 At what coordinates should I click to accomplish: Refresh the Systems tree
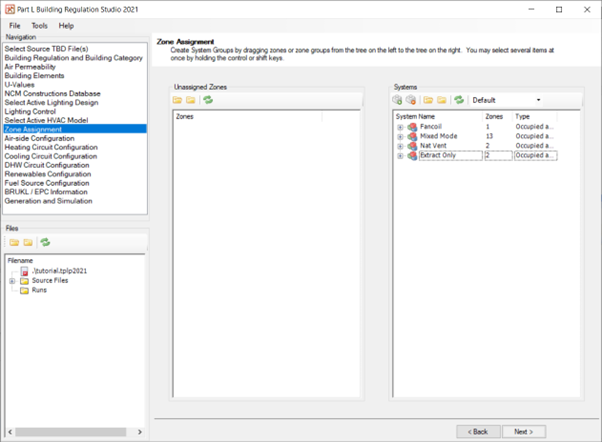(x=459, y=100)
